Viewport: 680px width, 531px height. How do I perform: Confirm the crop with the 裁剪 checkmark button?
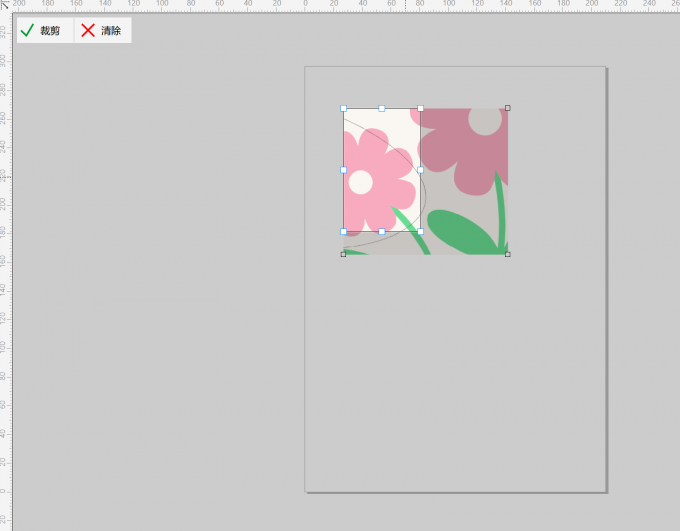[45, 30]
